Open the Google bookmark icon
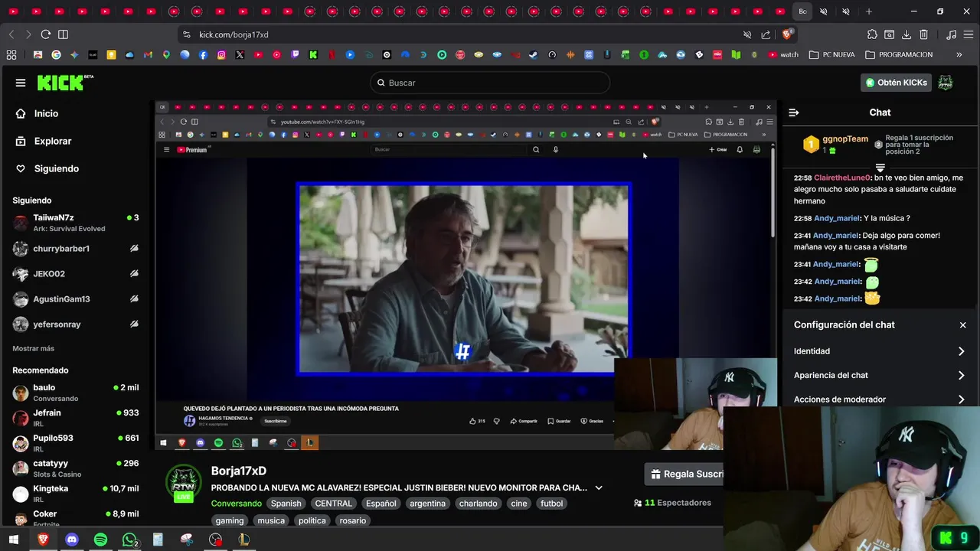Viewport: 980px width, 551px height. click(x=56, y=54)
